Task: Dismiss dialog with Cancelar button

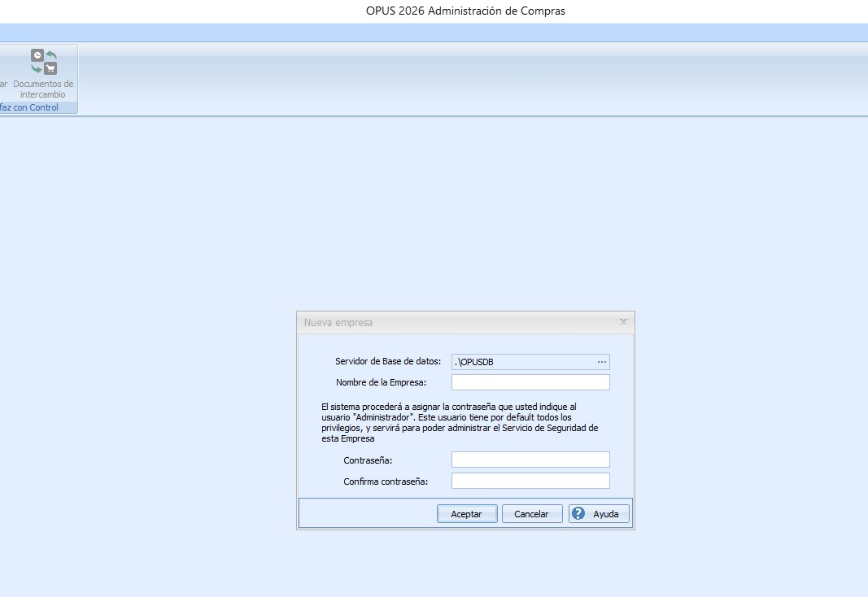Action: [531, 513]
